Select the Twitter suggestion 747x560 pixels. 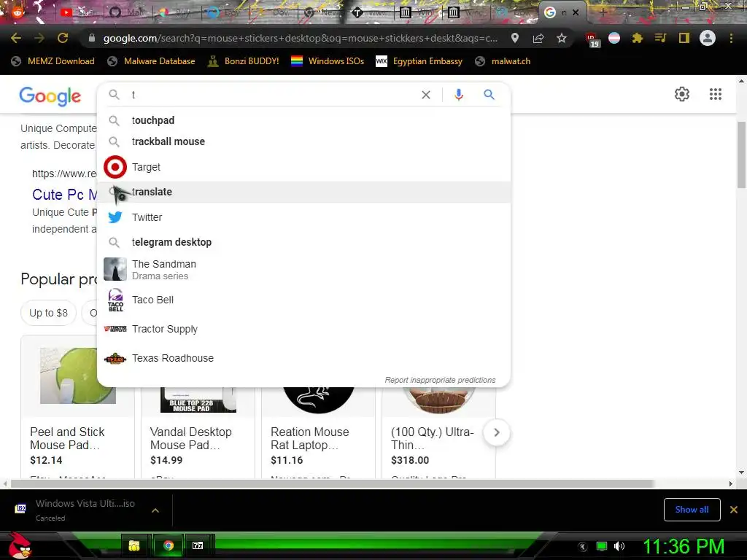[303, 217]
